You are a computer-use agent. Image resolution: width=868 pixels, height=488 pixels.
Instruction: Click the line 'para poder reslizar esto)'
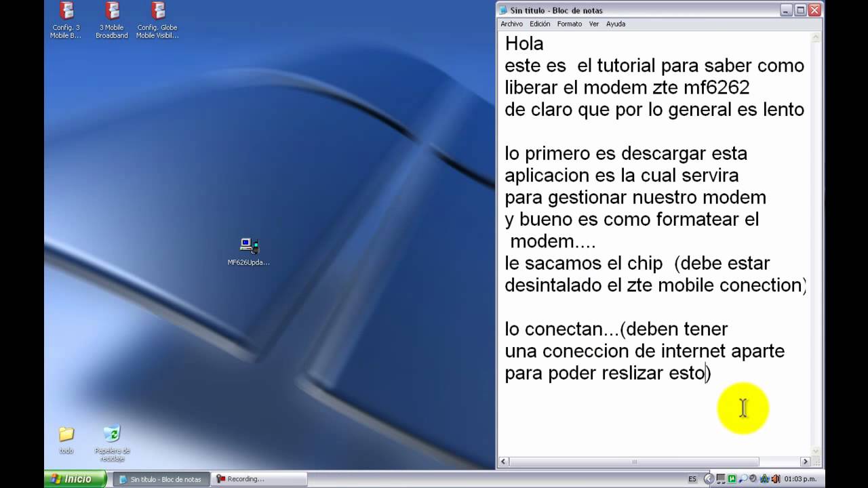[x=608, y=373]
